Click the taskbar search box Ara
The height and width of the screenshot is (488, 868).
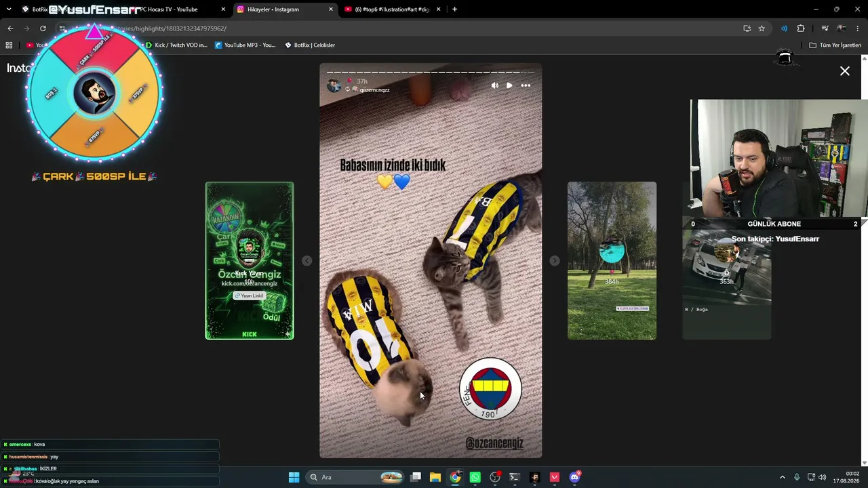point(355,477)
